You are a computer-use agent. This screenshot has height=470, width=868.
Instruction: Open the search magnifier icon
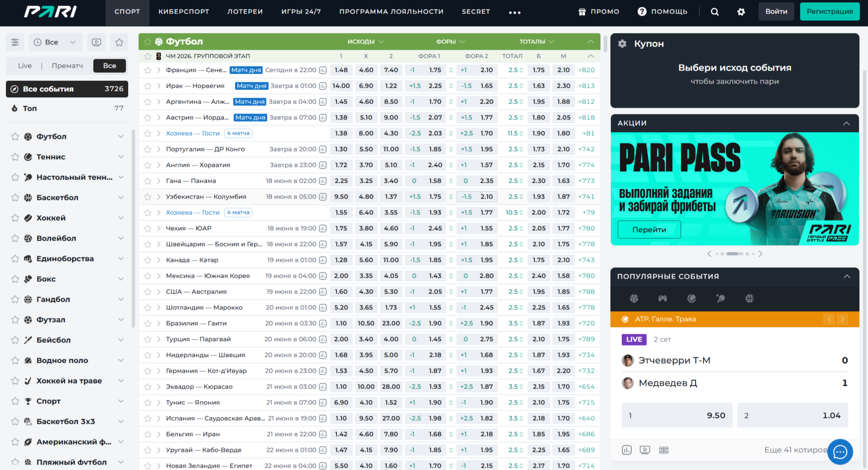click(715, 12)
